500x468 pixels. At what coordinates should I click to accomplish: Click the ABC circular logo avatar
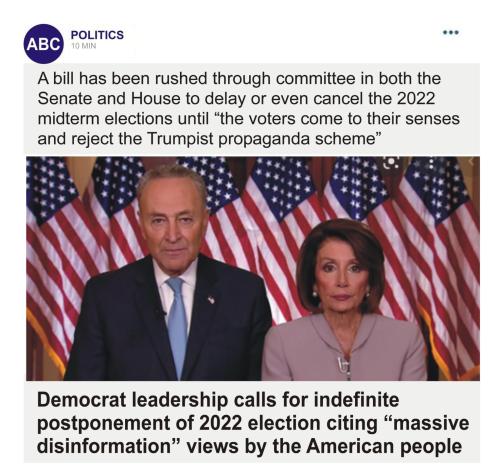(x=43, y=44)
